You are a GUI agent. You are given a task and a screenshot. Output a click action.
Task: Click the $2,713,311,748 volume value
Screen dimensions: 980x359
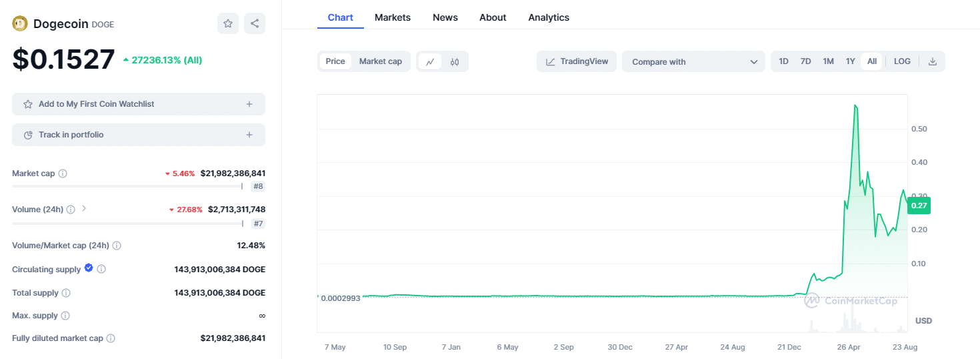point(237,210)
